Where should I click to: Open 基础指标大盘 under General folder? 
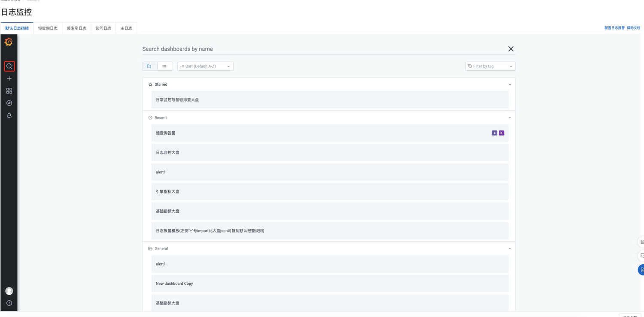coord(330,303)
